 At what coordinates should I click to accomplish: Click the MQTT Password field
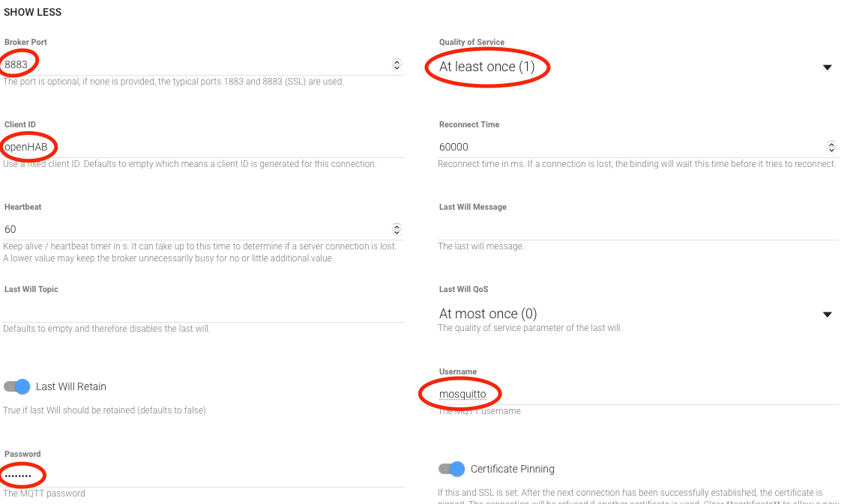pyautogui.click(x=202, y=476)
